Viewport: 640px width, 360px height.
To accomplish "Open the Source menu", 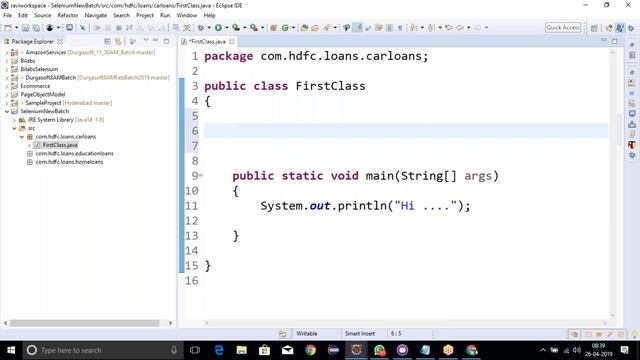I will (x=42, y=15).
